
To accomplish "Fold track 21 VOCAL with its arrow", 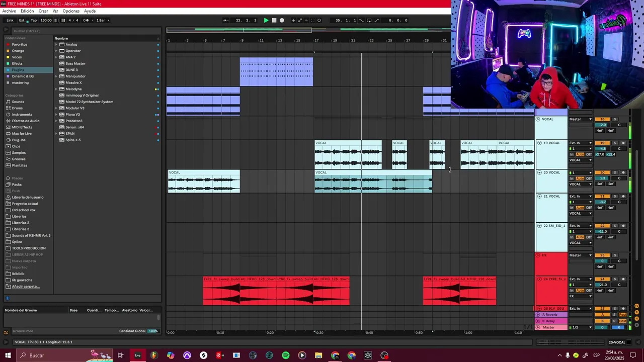I will pyautogui.click(x=539, y=196).
